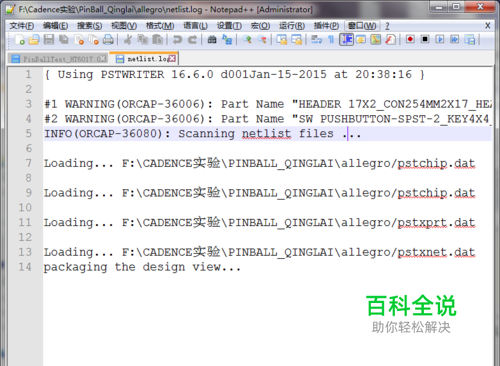The width and height of the screenshot is (500, 366).
Task: Minimize the Notepad++ window
Action: 439,6
